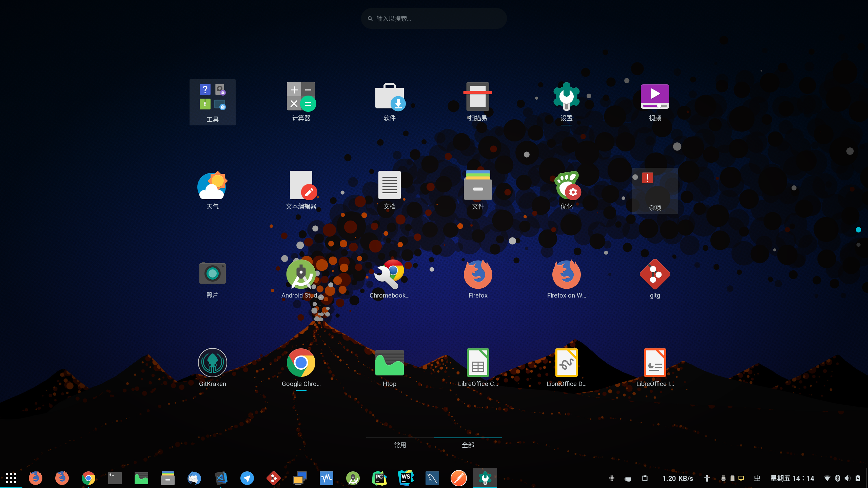
Task: Click the caffeine cup tray icon
Action: pyautogui.click(x=628, y=479)
